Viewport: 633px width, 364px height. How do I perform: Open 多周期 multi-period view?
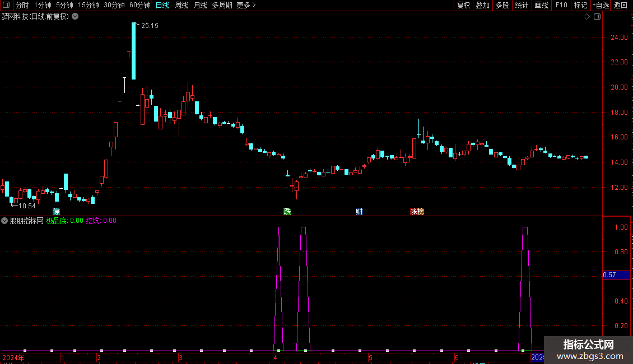pyautogui.click(x=222, y=5)
